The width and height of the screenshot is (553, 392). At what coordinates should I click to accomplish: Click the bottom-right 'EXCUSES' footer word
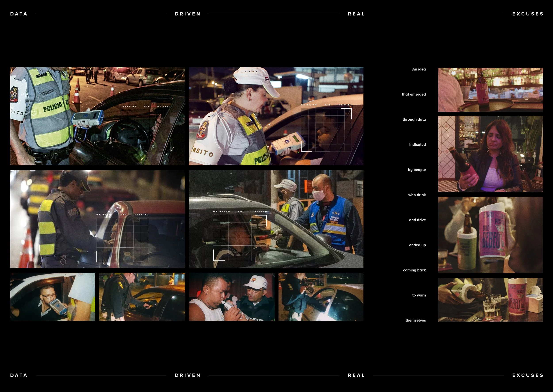528,375
